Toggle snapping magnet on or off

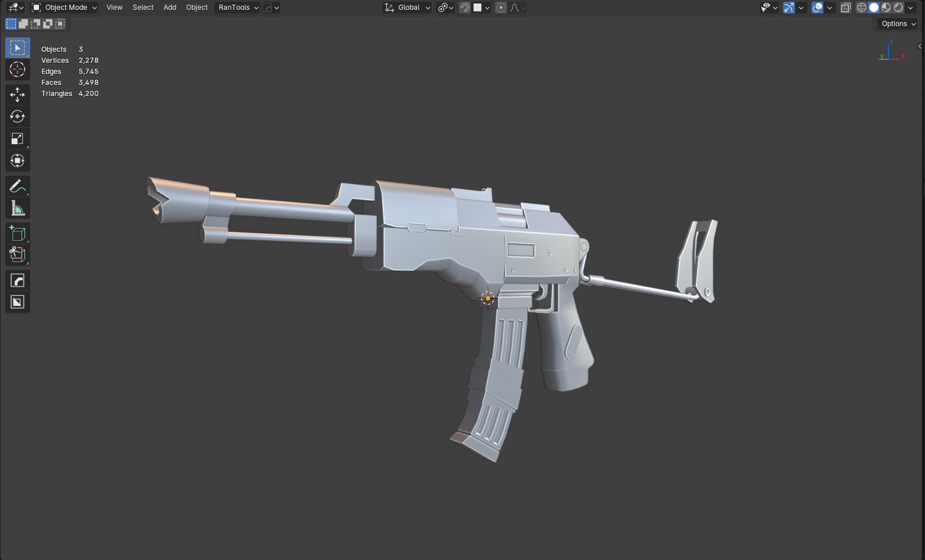click(465, 8)
